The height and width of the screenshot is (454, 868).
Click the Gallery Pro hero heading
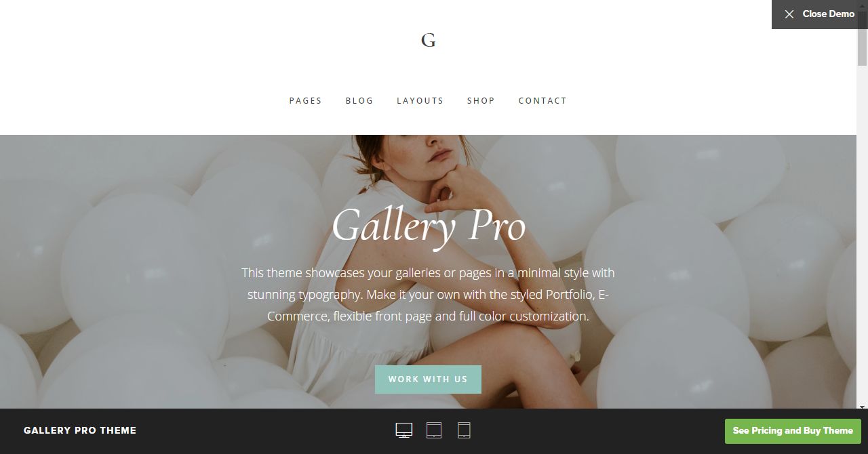coord(429,226)
